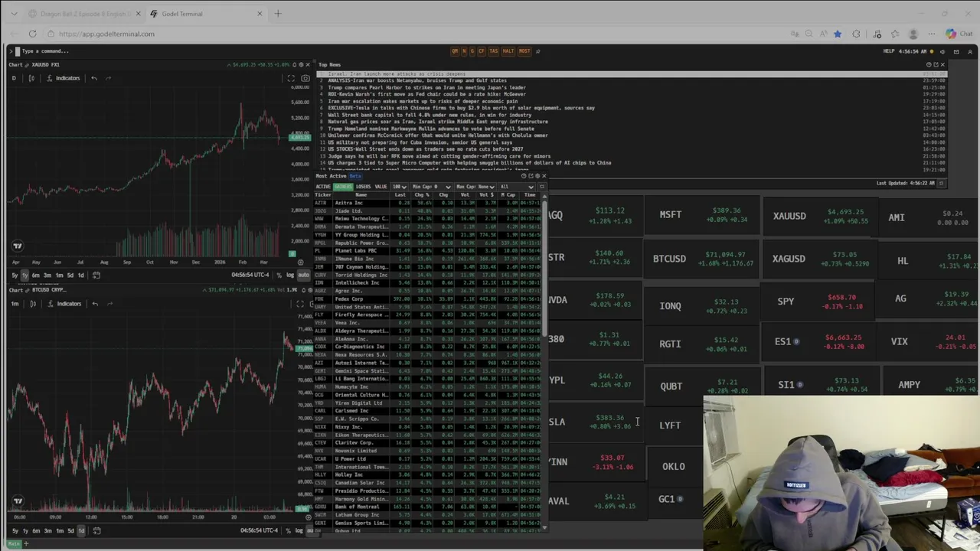Screen dimensions: 980x551
Task: Show LOSERS list in Most Active panel
Action: [x=363, y=187]
